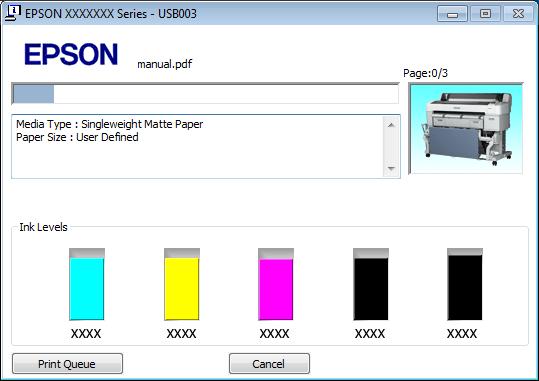Screen dimensions: 539x381
Task: Close the EPSON status window
Action: coord(518,14)
